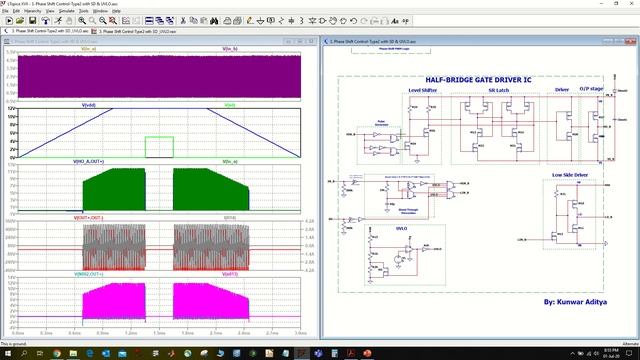The image size is (640, 360).
Task: Click the UVLO block label in schematic
Action: [401, 229]
